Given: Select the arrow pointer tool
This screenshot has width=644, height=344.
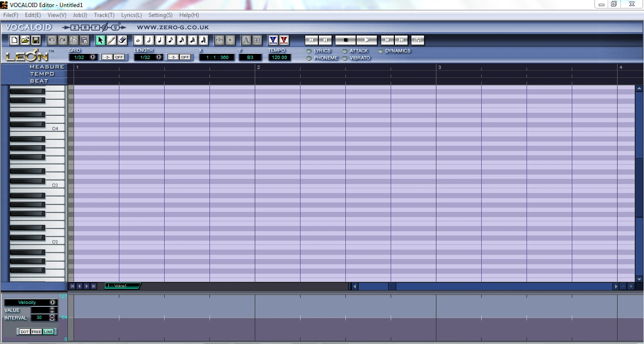Looking at the screenshot, I should [100, 40].
